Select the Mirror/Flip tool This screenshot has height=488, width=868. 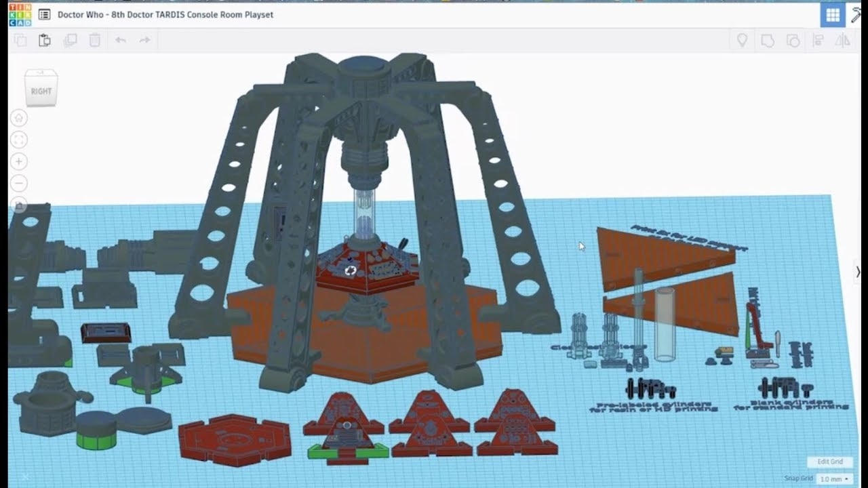coord(842,40)
